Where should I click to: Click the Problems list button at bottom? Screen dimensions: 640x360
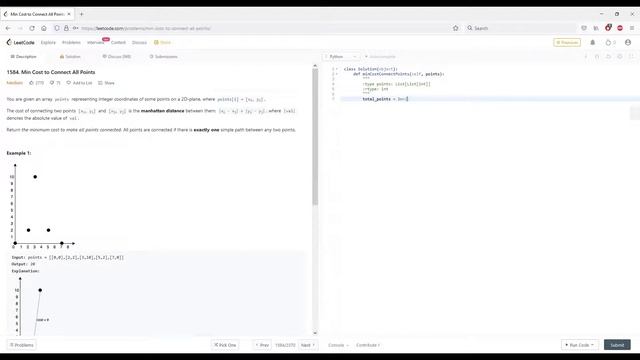[22, 345]
